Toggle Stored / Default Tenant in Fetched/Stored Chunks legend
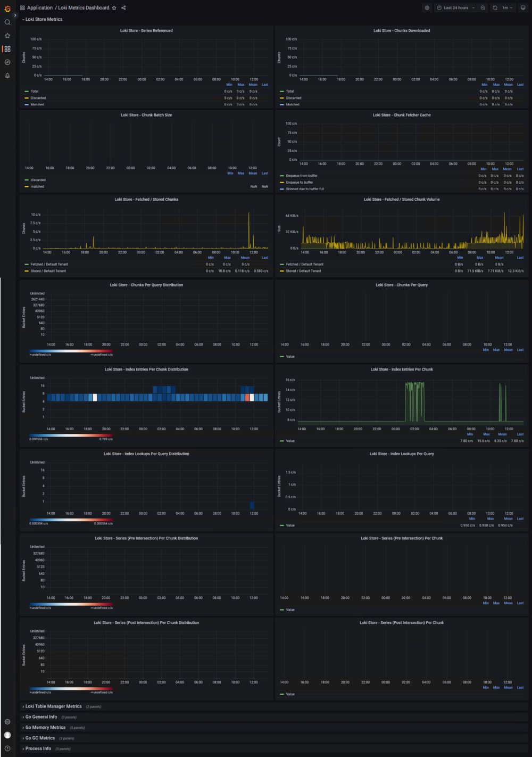Screen dimensions: 532x757 tap(48, 271)
